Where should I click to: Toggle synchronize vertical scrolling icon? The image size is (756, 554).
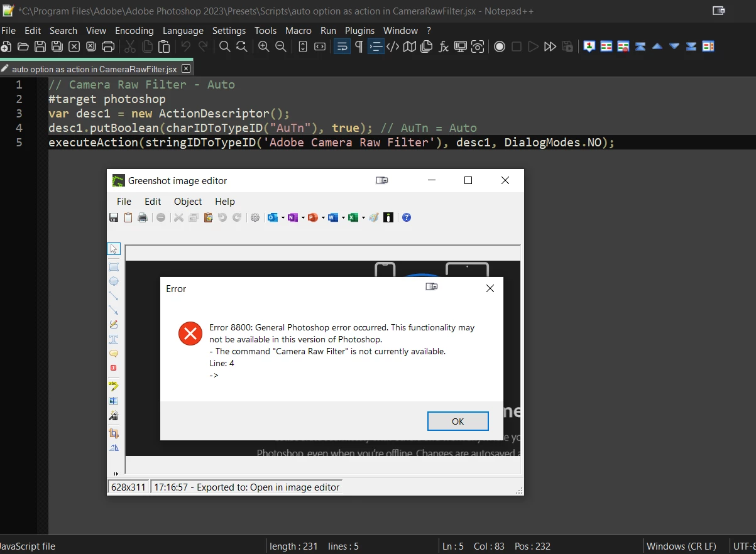[303, 46]
